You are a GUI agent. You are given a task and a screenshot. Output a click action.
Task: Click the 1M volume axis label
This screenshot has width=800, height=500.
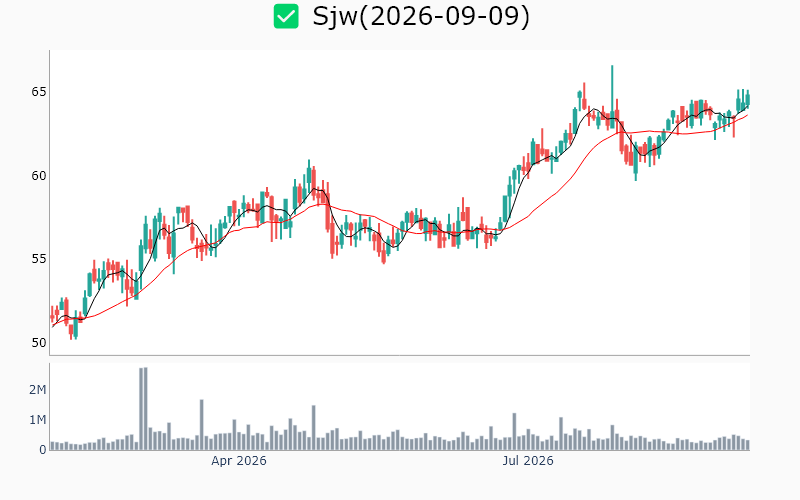coord(38,420)
